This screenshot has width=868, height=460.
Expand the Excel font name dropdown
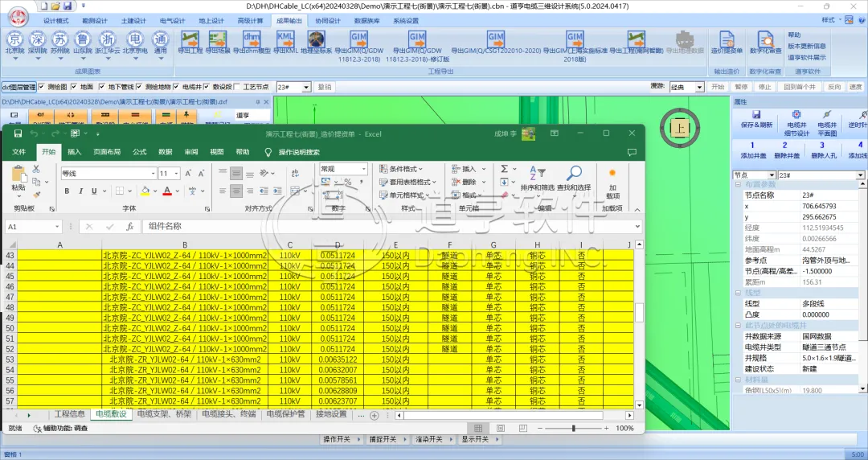point(153,174)
